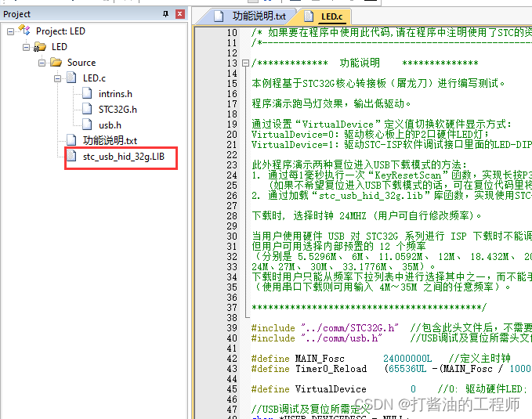The image size is (532, 419).
Task: Click line number 10 in the gutter
Action: pos(232,33)
